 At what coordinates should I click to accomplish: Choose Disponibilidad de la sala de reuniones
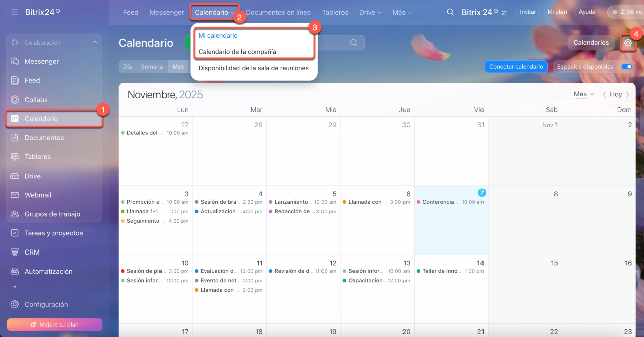254,68
